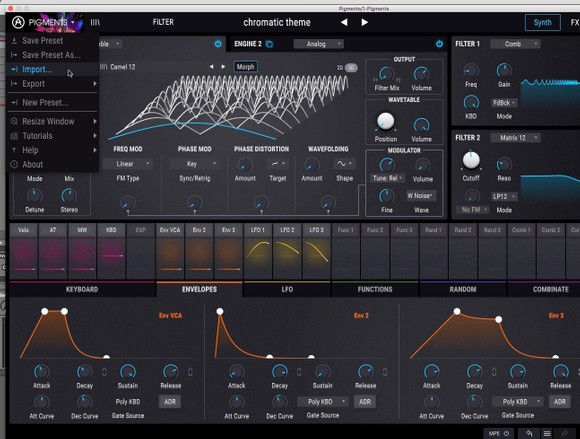Toggle the Morph button
This screenshot has width=580, height=439.
246,67
